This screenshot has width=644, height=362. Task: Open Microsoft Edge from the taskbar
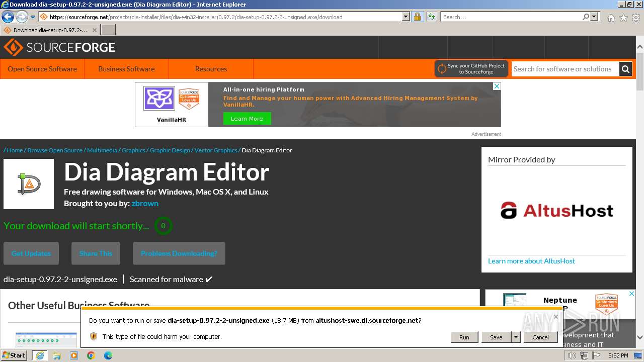(108, 355)
